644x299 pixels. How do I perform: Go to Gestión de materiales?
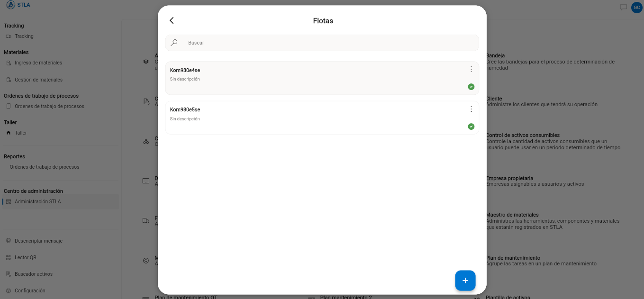[x=38, y=80]
